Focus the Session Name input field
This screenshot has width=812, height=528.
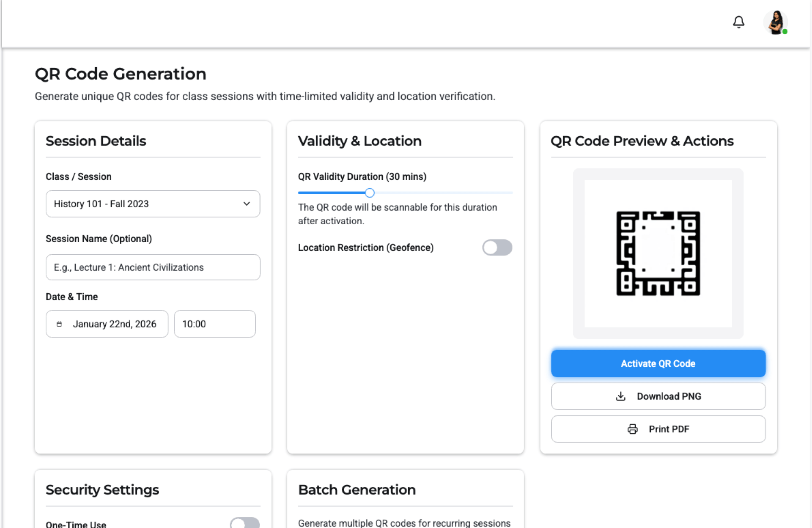[152, 267]
